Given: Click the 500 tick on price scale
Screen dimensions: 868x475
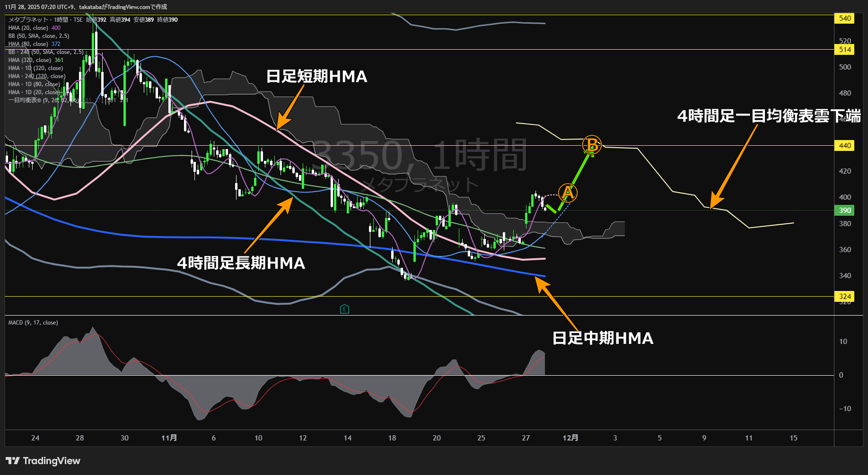Looking at the screenshot, I should tap(845, 67).
